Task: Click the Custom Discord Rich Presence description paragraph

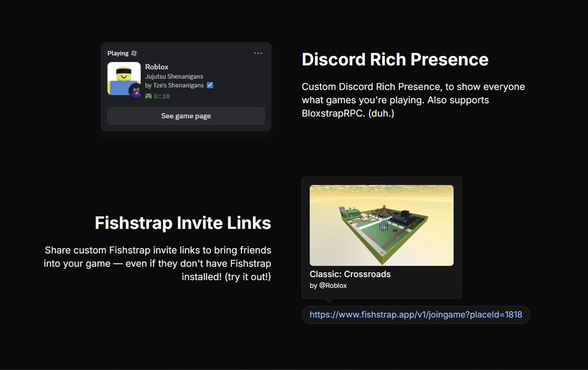Action: [x=413, y=100]
